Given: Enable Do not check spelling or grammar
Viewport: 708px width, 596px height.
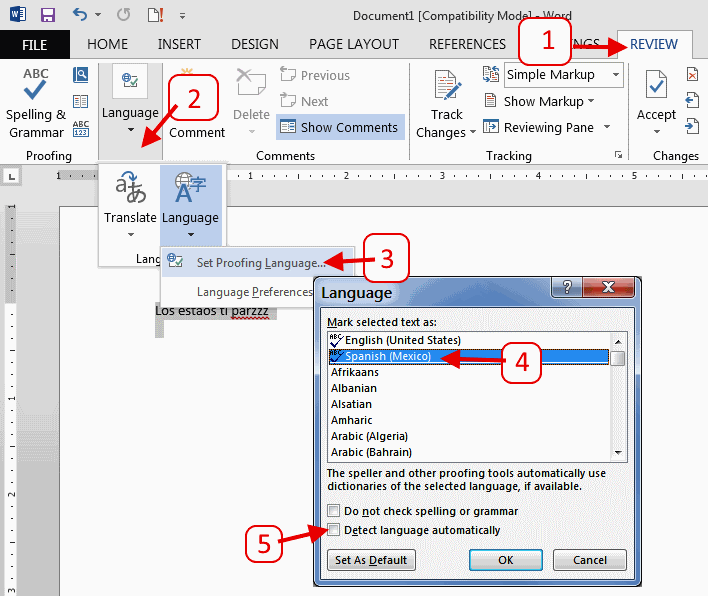Looking at the screenshot, I should (334, 511).
